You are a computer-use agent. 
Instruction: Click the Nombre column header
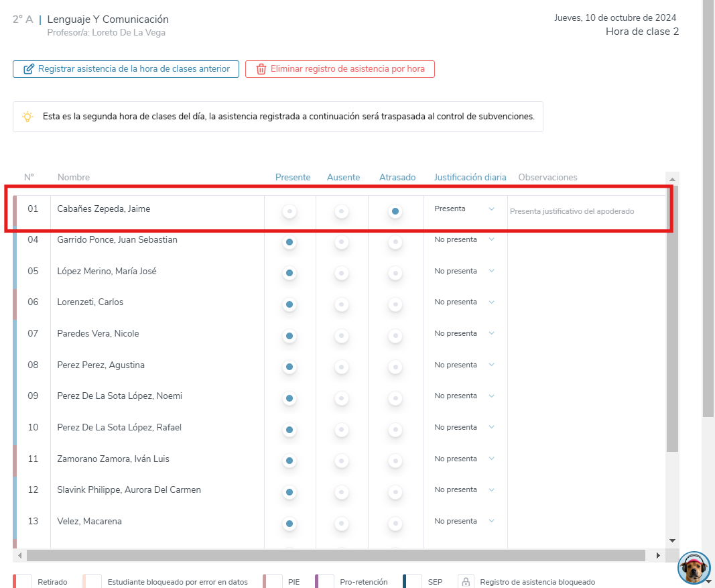click(x=74, y=178)
